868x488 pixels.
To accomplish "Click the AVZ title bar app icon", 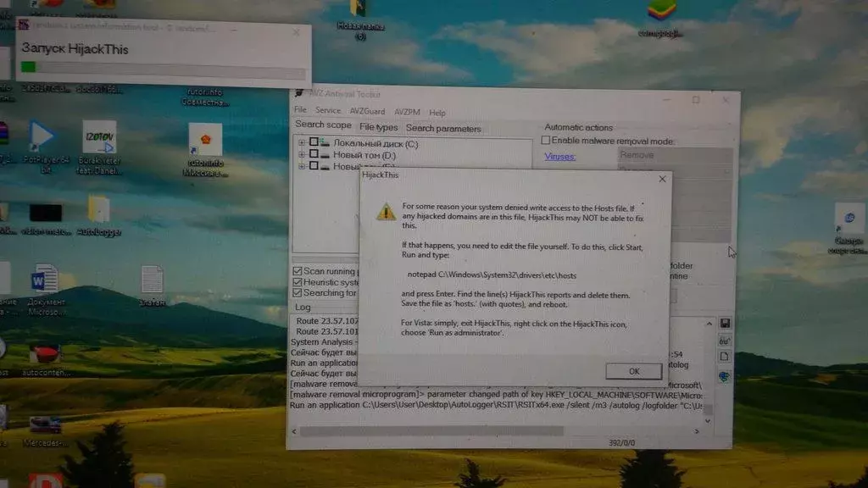I will tap(299, 93).
